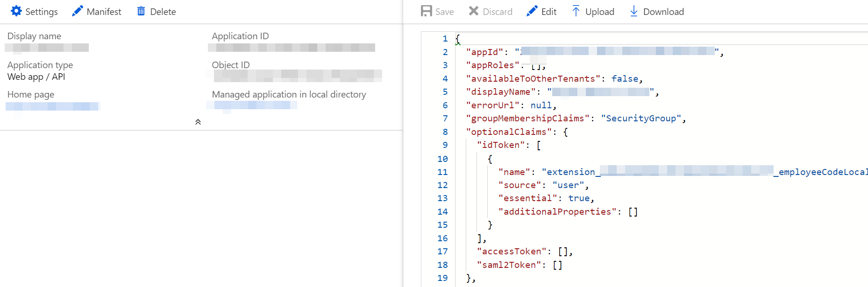Click the employeeCodeLocal suffix on line 11
This screenshot has width=868, height=287.
coord(821,172)
